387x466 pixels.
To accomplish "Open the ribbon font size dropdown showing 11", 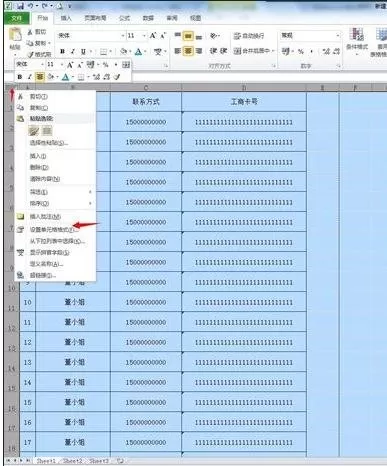I will (x=144, y=36).
